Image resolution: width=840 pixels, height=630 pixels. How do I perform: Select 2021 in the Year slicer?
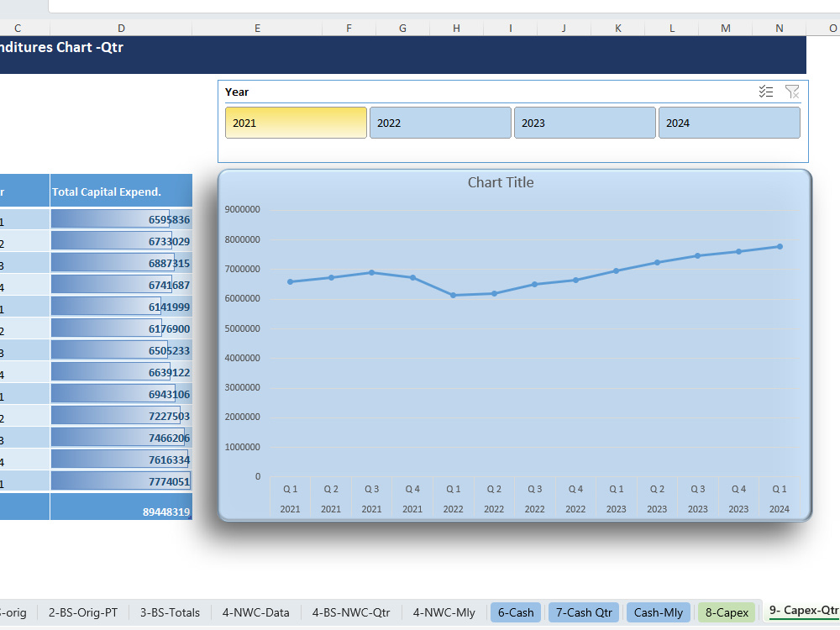click(x=296, y=122)
